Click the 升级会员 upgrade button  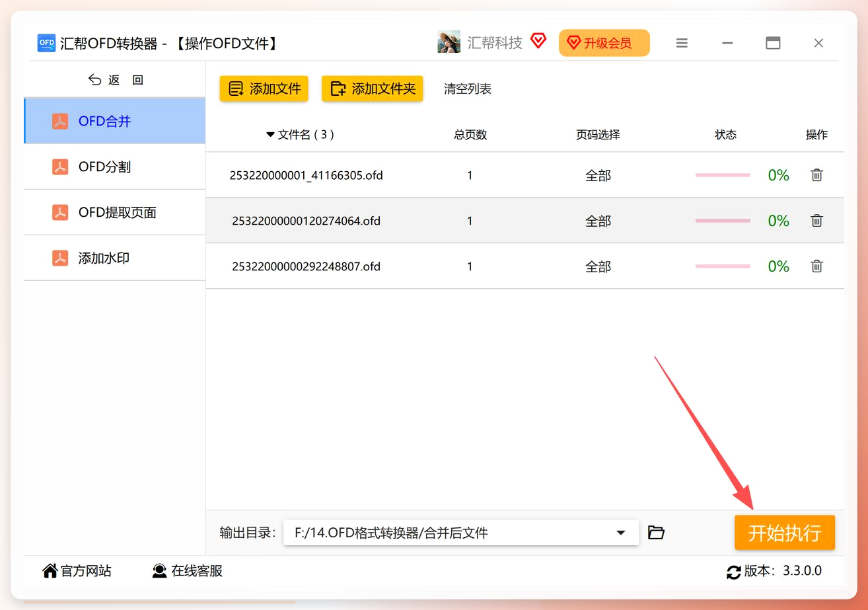click(604, 43)
